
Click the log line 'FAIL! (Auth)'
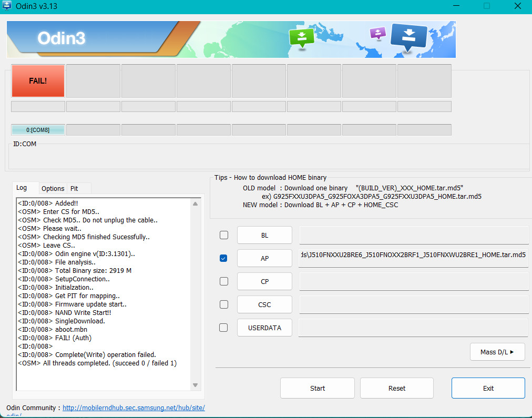(x=55, y=338)
